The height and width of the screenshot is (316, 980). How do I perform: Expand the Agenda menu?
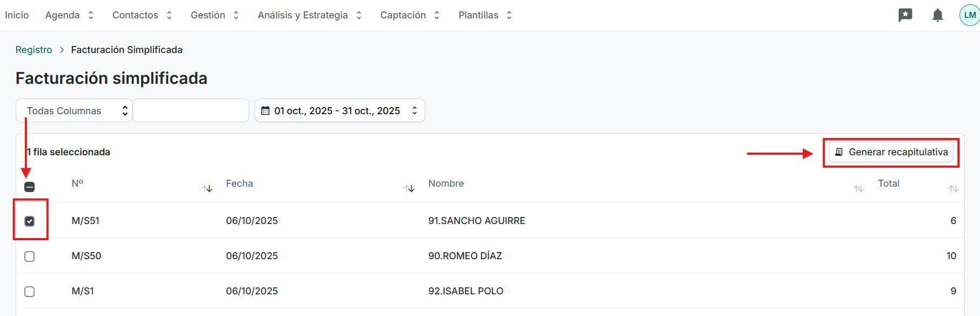69,15
